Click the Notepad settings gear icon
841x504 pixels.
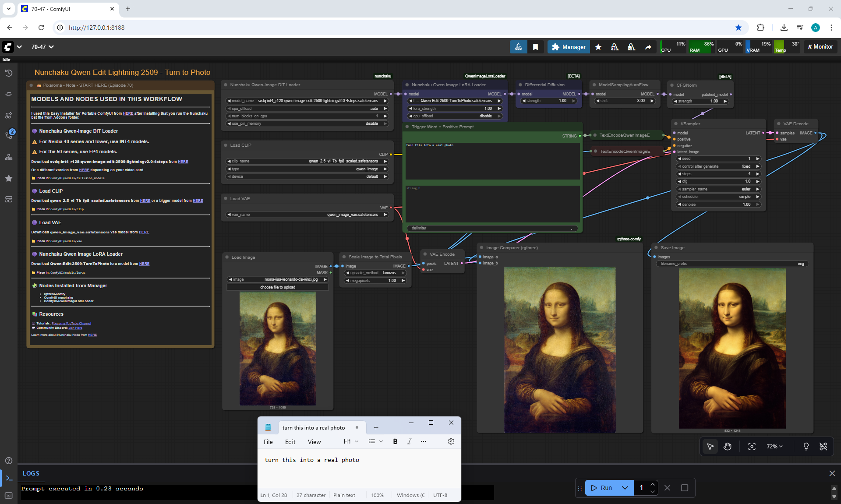(451, 441)
